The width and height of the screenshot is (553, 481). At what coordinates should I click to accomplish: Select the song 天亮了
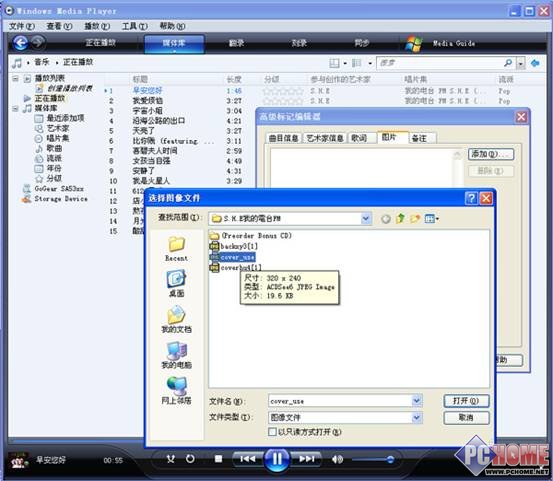[x=143, y=131]
